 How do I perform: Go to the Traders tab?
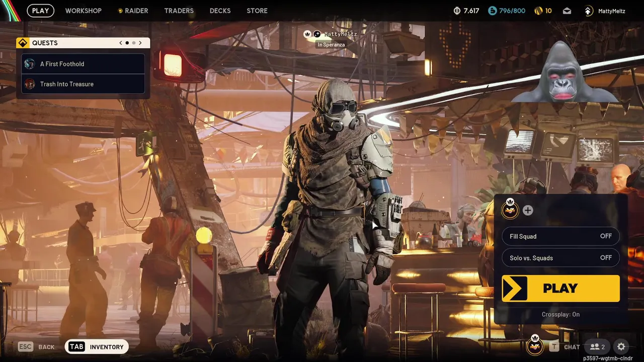coord(179,11)
